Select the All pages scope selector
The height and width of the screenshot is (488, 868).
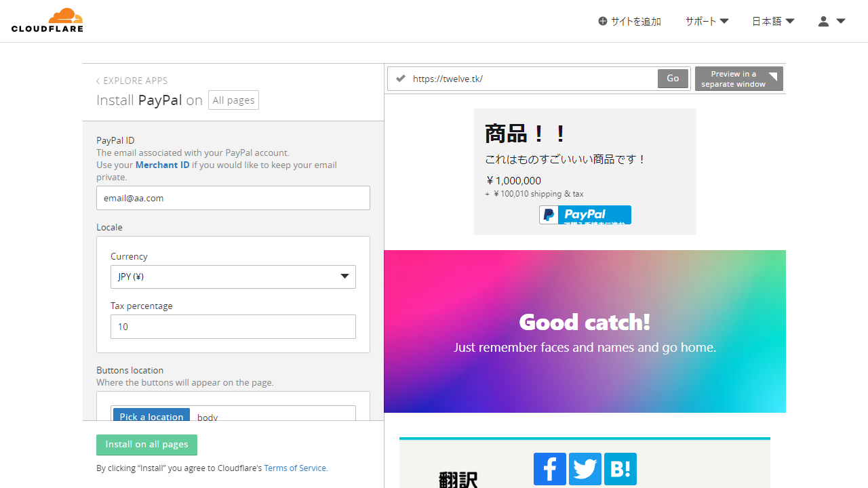pos(233,100)
